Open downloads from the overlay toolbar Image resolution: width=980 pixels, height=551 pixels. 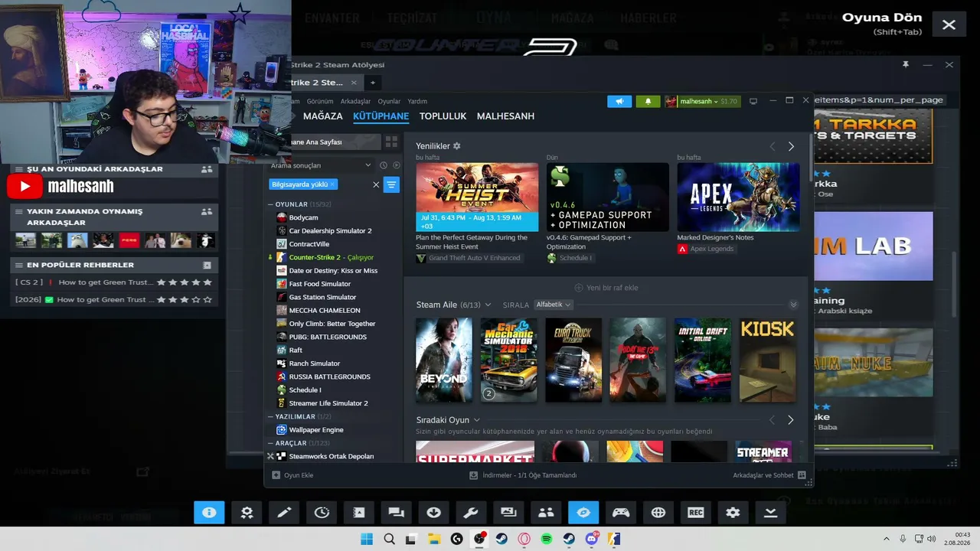pos(433,513)
